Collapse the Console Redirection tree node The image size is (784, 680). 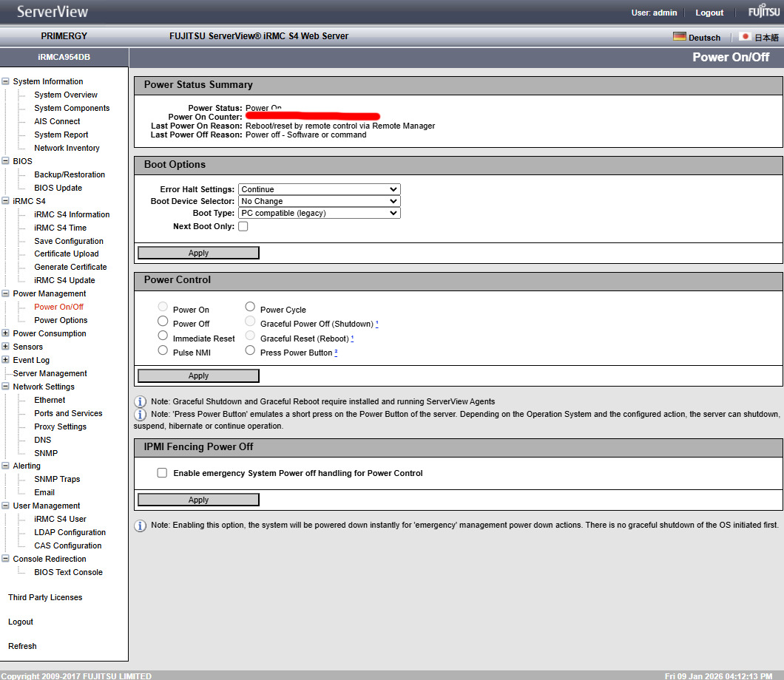pyautogui.click(x=5, y=559)
